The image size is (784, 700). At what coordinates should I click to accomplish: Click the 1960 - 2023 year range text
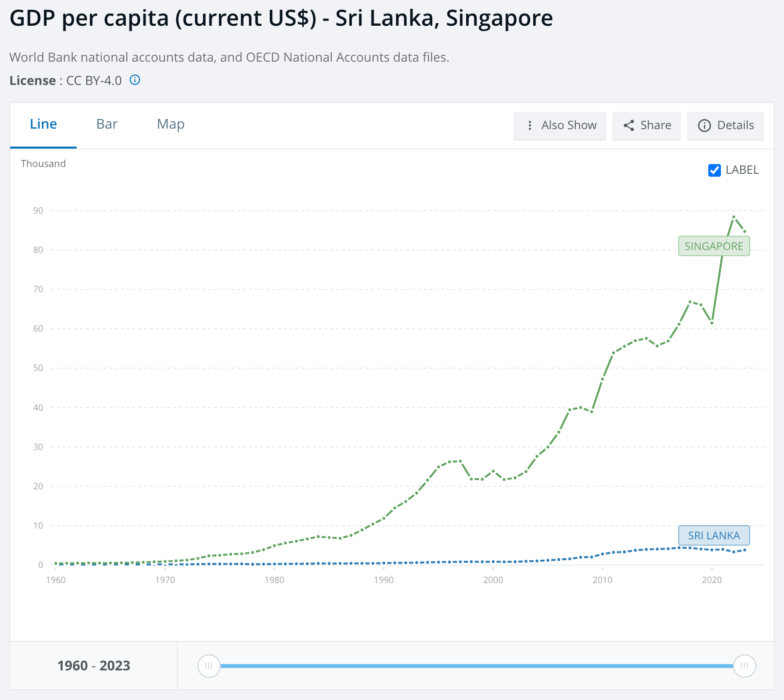coord(94,666)
